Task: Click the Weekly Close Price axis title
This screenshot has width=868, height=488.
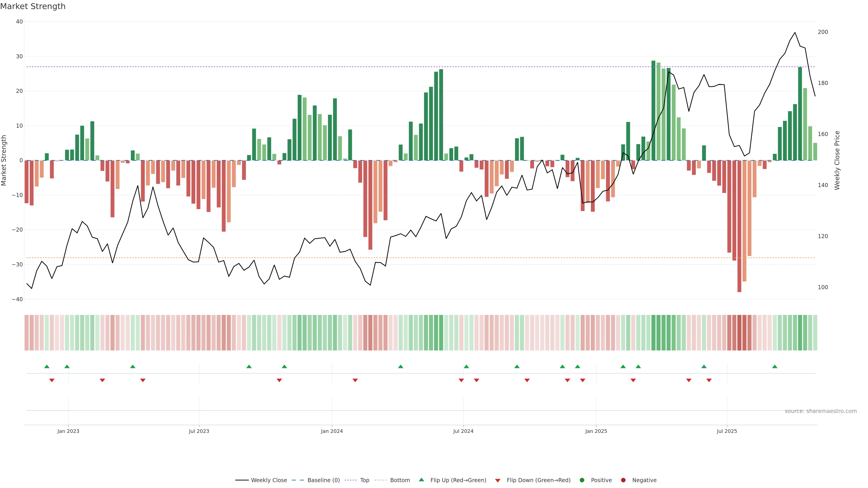Action: click(x=837, y=160)
